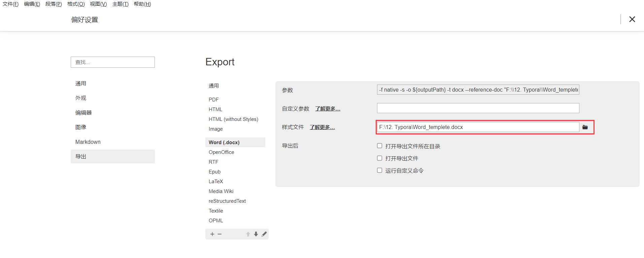Viewport: 644px width, 258px height.
Task: Move export format up with arrow icon
Action: (x=248, y=234)
